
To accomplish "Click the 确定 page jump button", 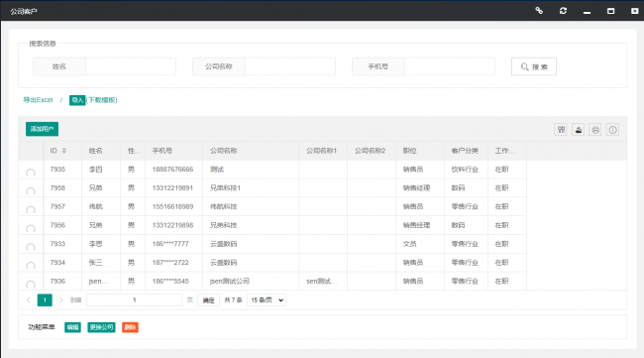I will (209, 300).
